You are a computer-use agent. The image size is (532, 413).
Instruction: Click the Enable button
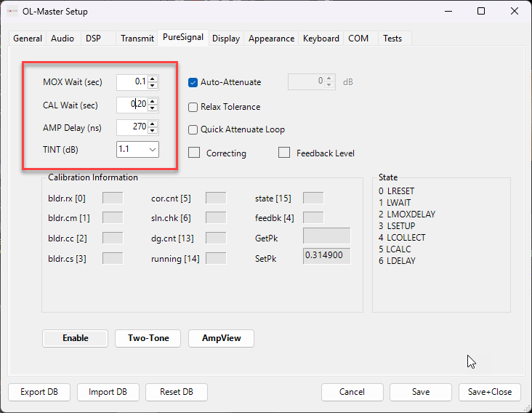76,338
